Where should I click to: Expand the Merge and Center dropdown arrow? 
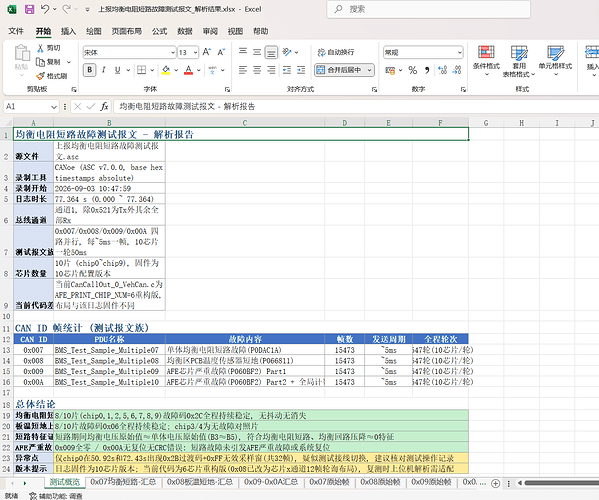(369, 70)
